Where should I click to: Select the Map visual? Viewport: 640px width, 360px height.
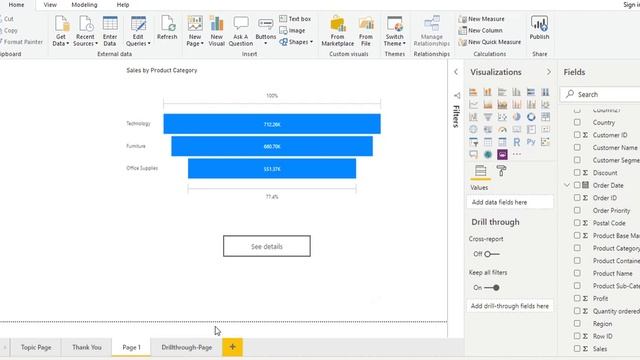click(473, 129)
